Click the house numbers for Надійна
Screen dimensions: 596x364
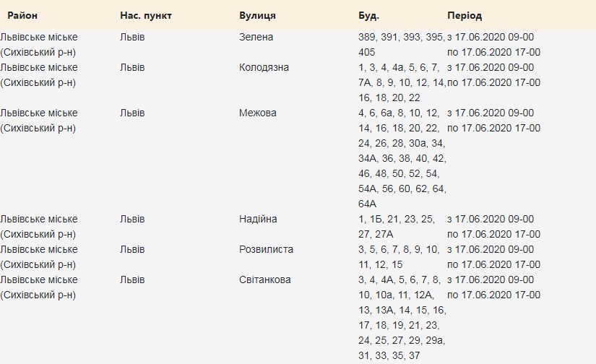click(397, 226)
